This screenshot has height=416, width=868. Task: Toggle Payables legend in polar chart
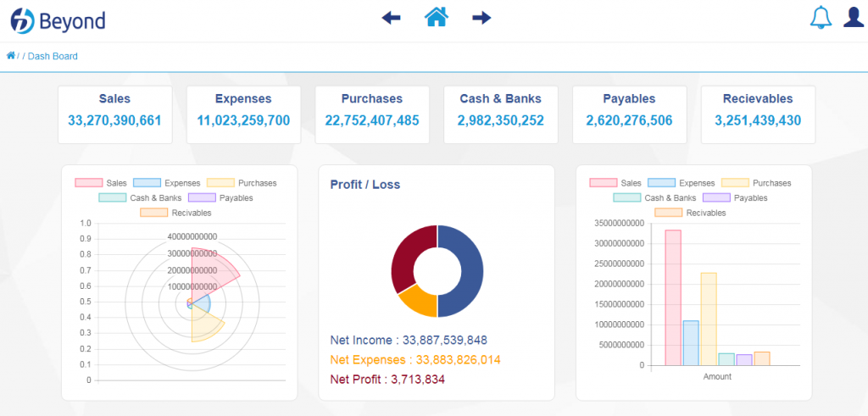click(x=220, y=197)
